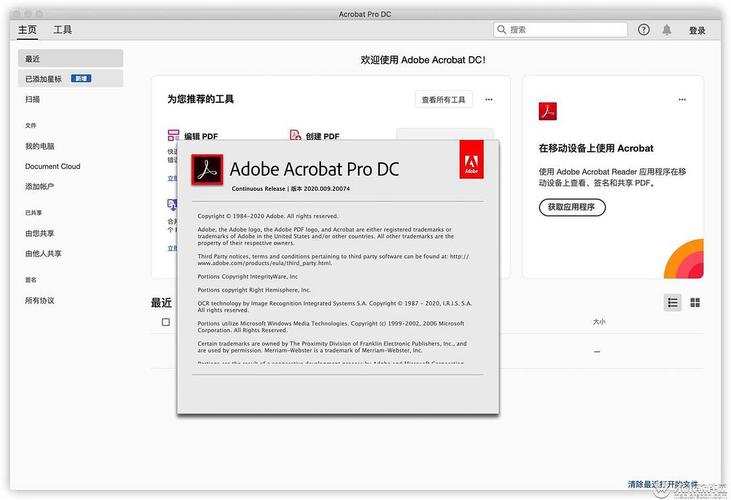This screenshot has width=731, height=500.
Task: Click the 创建 PDF tool icon
Action: click(295, 136)
